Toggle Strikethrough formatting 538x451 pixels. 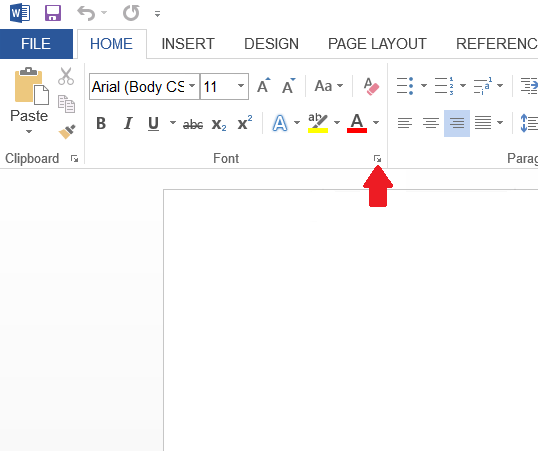(x=193, y=124)
